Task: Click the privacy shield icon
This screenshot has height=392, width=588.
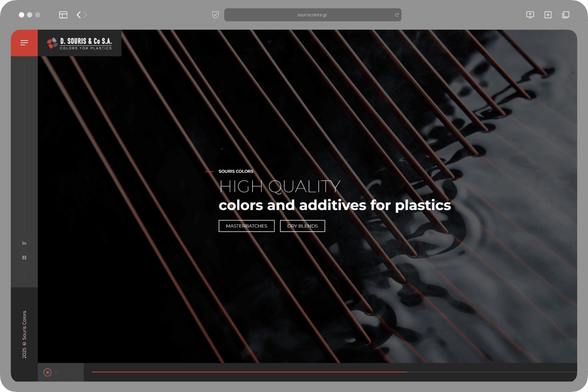Action: pyautogui.click(x=216, y=15)
